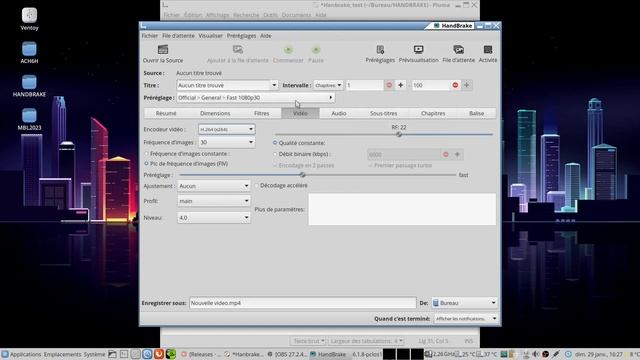The height and width of the screenshot is (360, 640).
Task: Open the Niveau dropdown showing 4.0
Action: (214, 218)
